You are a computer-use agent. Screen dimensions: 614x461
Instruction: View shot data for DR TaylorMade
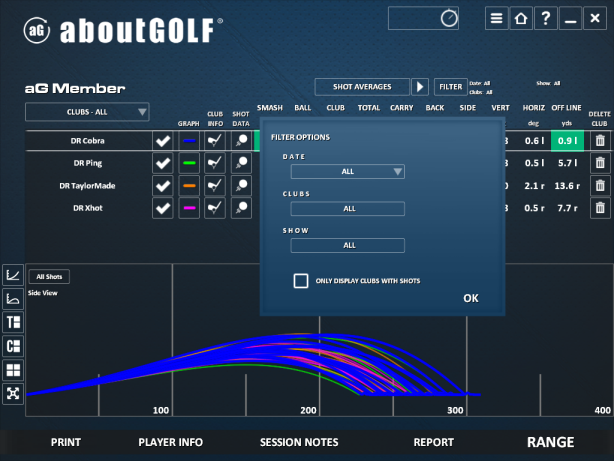241,186
